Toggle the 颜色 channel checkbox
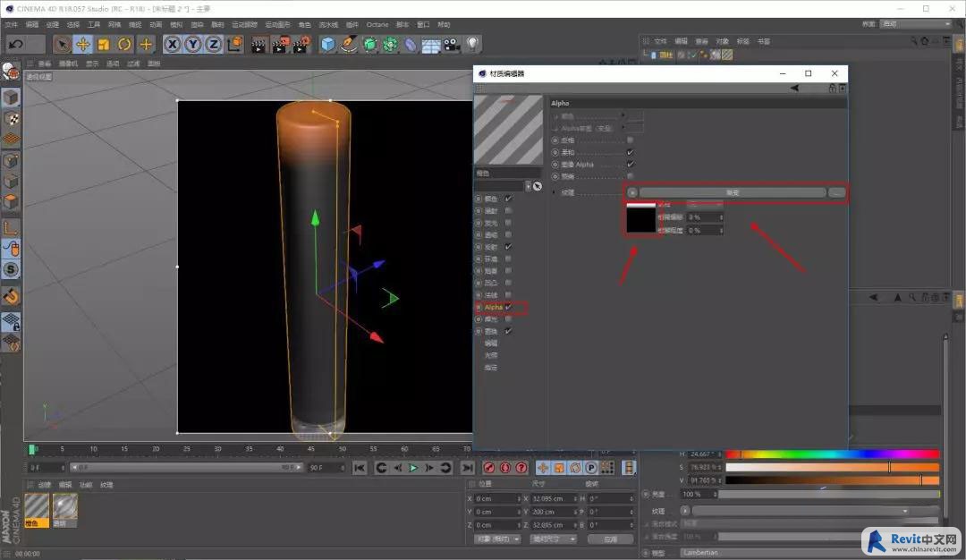 point(508,199)
